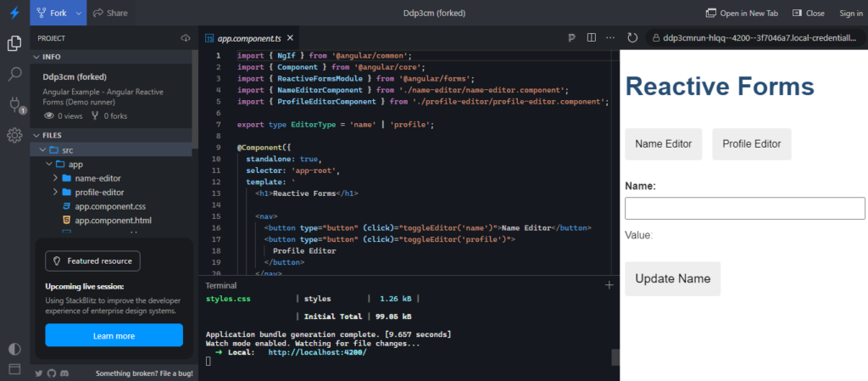
Task: Open the Twitter link icon
Action: pyautogui.click(x=39, y=373)
